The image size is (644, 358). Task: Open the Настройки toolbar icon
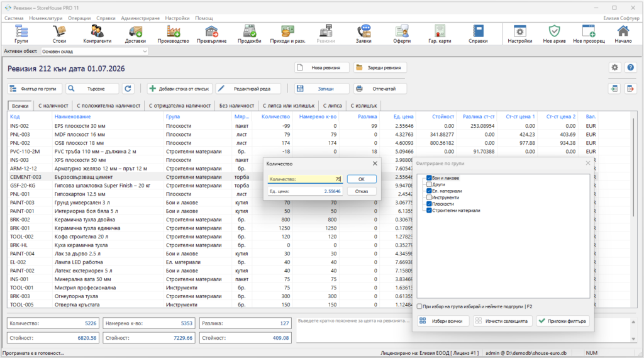click(x=520, y=34)
